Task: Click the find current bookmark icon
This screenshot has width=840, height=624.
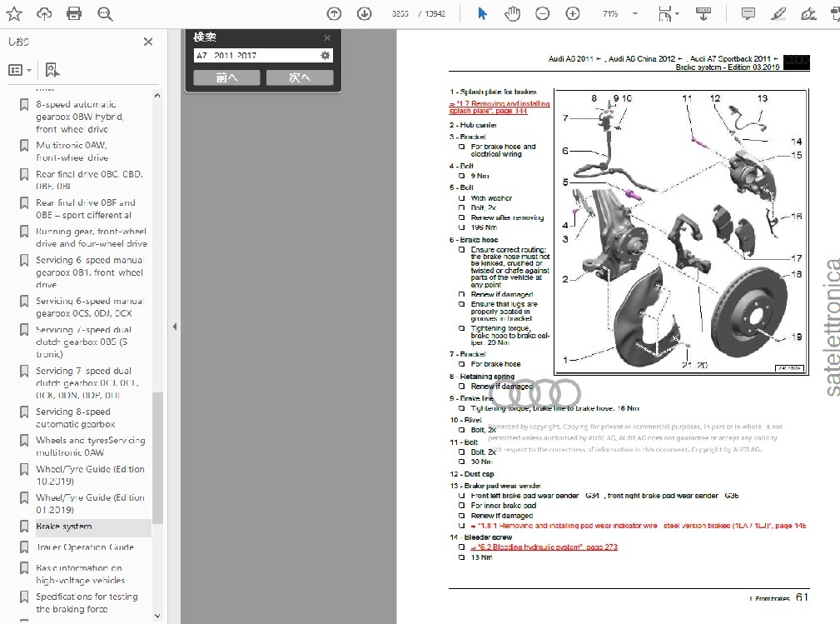Action: click(52, 70)
